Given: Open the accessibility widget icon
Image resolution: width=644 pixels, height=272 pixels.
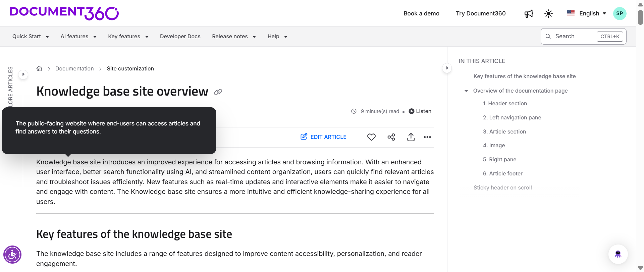Looking at the screenshot, I should click(12, 255).
